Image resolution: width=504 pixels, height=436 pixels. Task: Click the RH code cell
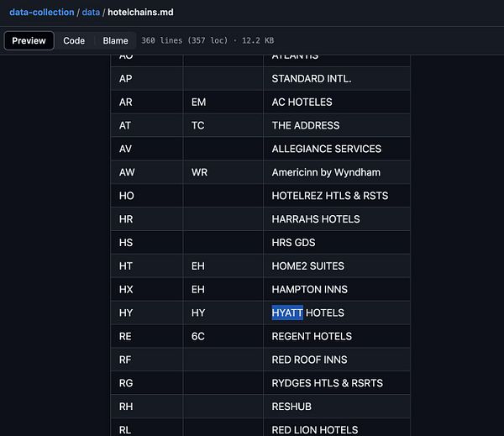[x=147, y=407]
